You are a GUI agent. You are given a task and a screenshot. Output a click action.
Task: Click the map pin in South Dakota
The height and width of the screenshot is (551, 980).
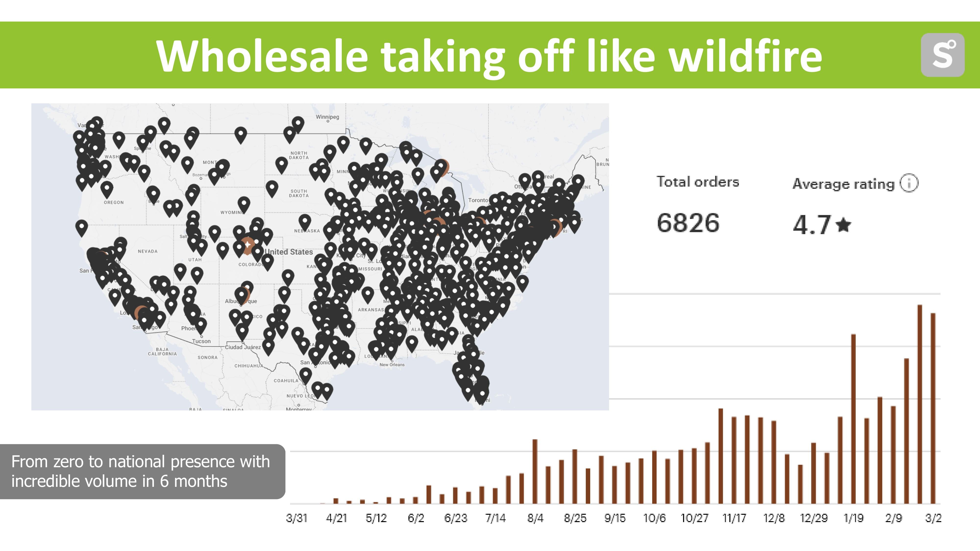click(272, 188)
